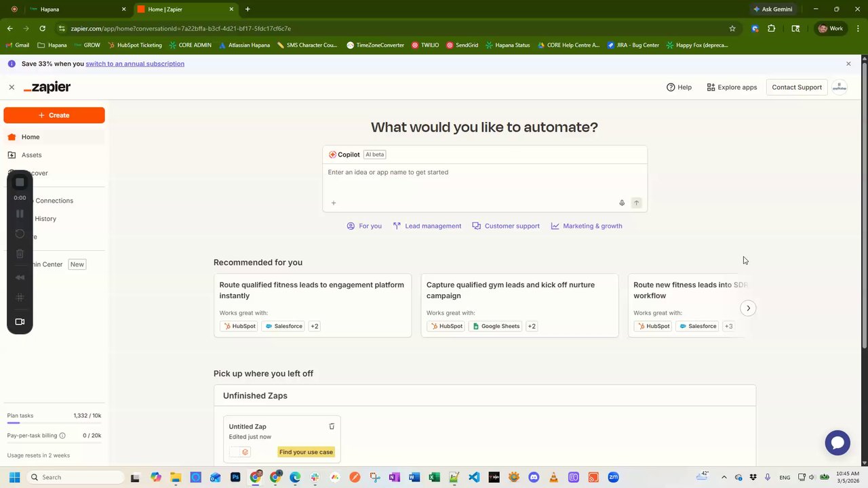Open the HubSpot Ticketing bookmark
Image resolution: width=868 pixels, height=488 pixels.
[x=134, y=45]
